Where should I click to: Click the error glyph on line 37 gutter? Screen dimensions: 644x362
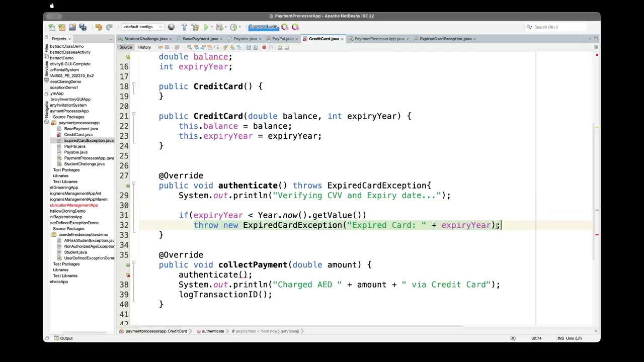pos(128,275)
